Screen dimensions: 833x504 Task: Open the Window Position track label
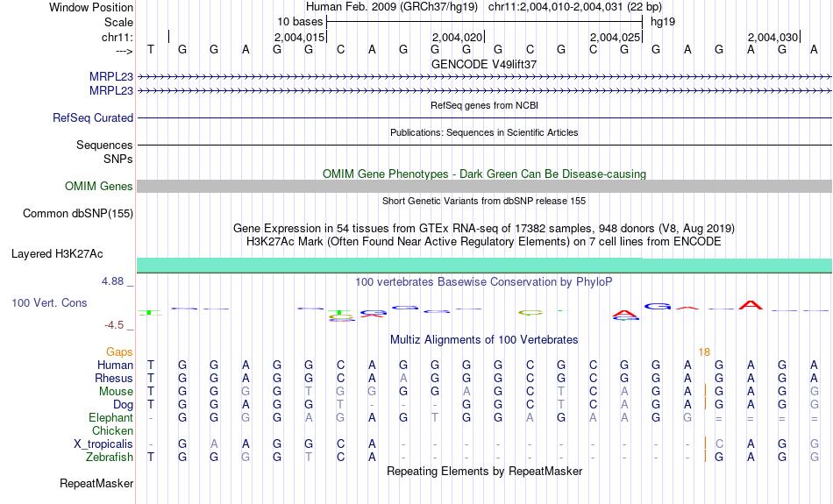(91, 7)
